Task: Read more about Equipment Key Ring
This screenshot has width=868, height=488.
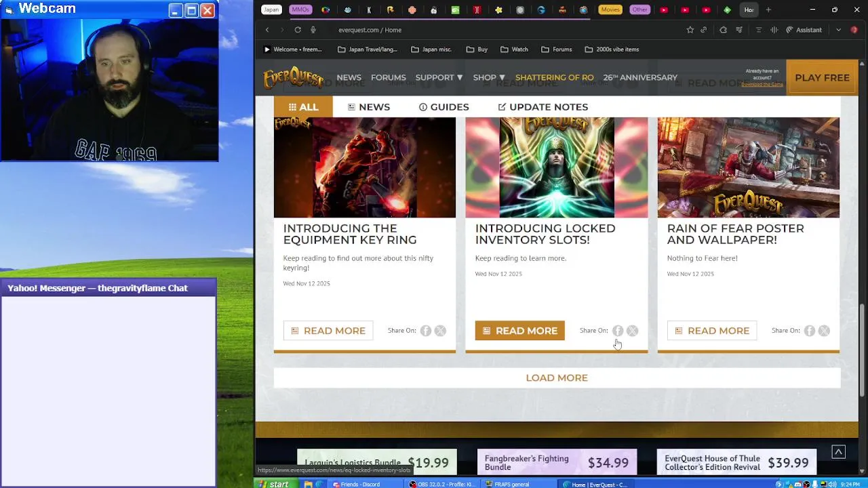Action: tap(328, 331)
